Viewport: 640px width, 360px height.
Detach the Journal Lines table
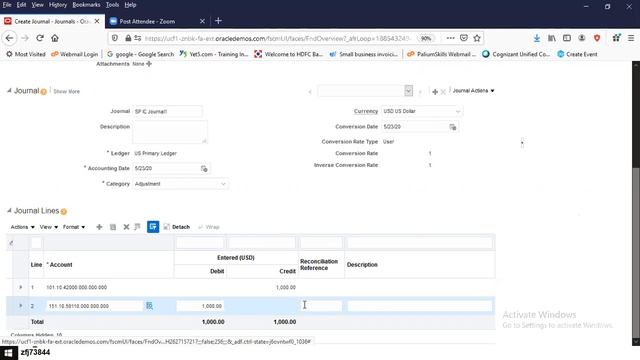pyautogui.click(x=177, y=227)
